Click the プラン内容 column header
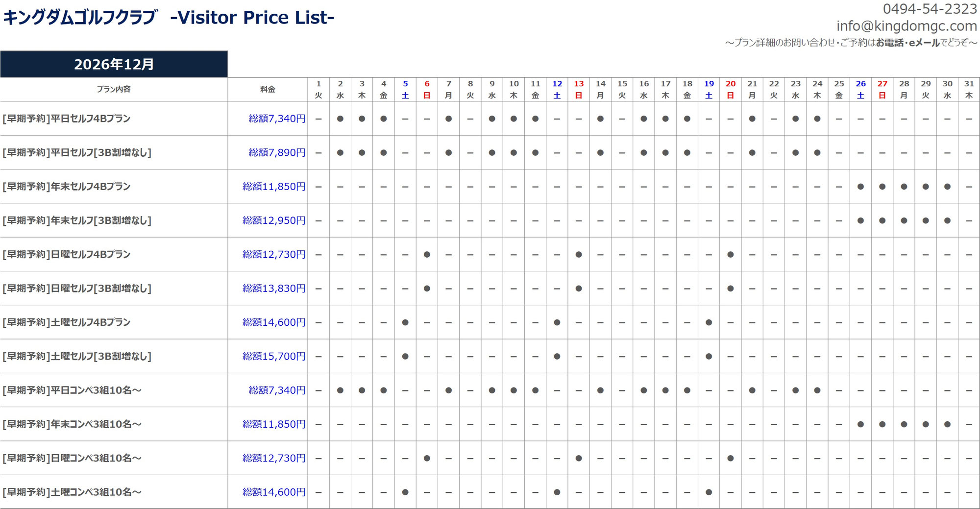The image size is (980, 509). (114, 89)
